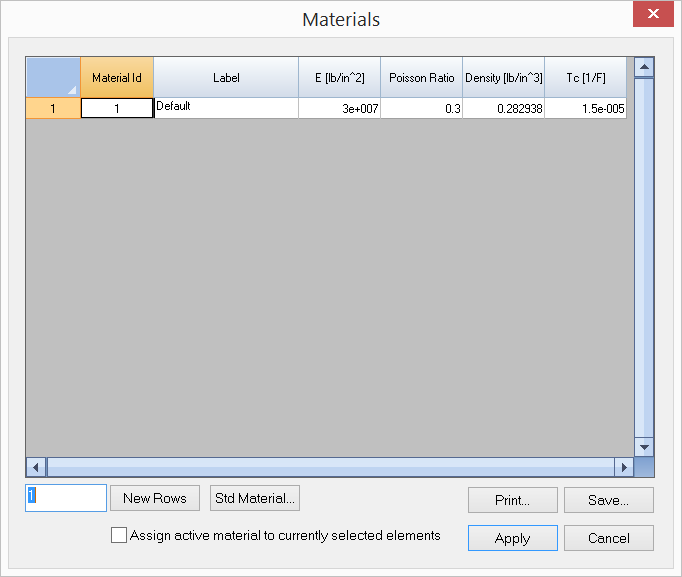Select the Label column header

(226, 77)
